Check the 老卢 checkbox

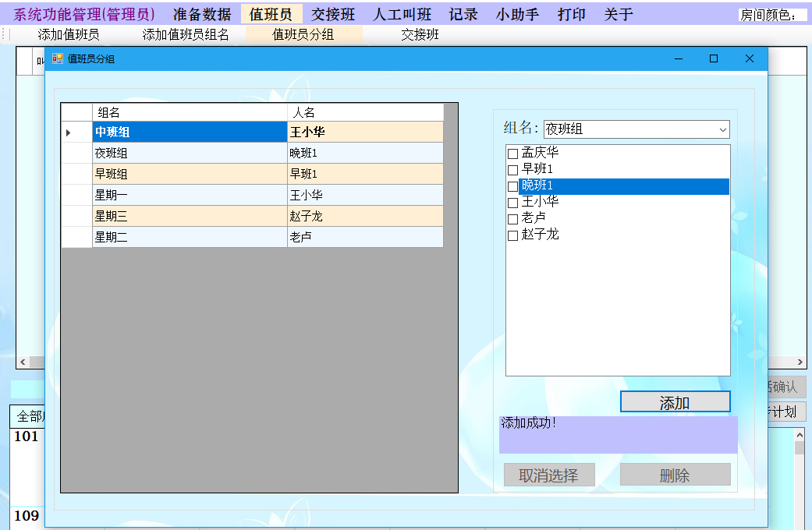(x=512, y=219)
